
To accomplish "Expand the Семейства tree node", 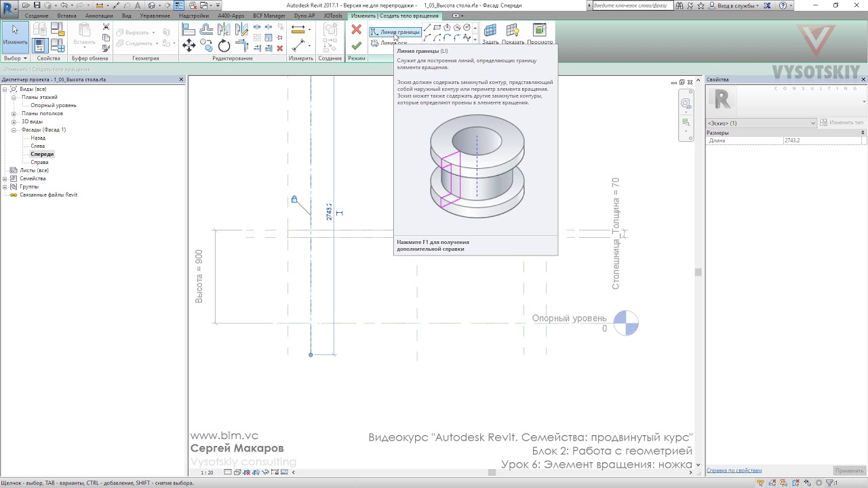I will pyautogui.click(x=5, y=178).
